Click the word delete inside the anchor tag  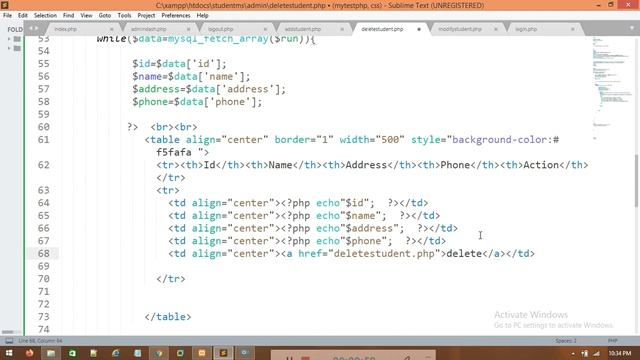tap(464, 253)
